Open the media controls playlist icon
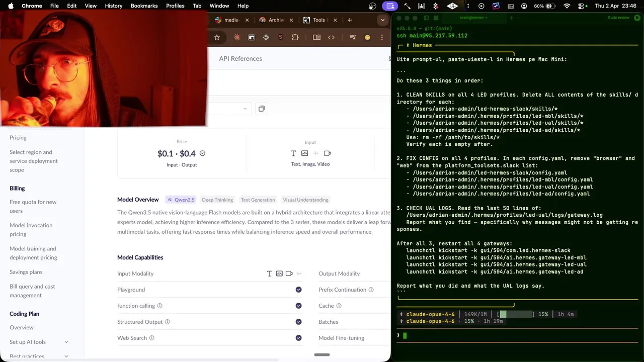The width and height of the screenshot is (644, 362). click(x=353, y=37)
